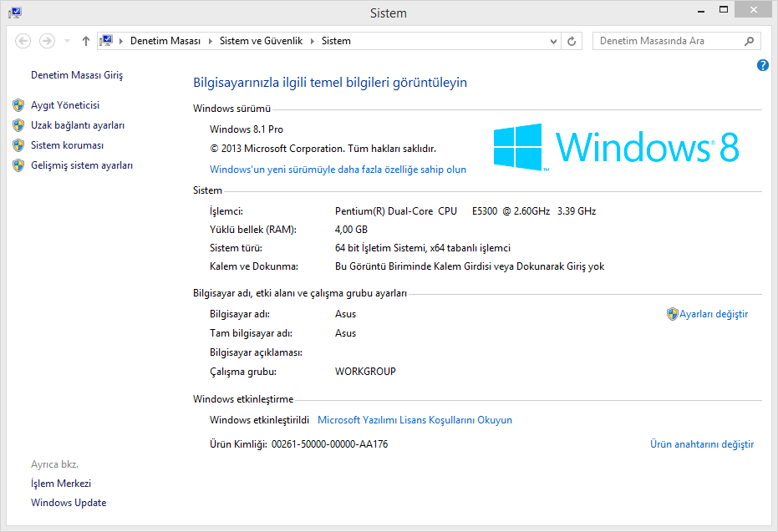This screenshot has height=532, width=778.
Task: Click Ürün anahtarını değiştir link
Action: [702, 444]
